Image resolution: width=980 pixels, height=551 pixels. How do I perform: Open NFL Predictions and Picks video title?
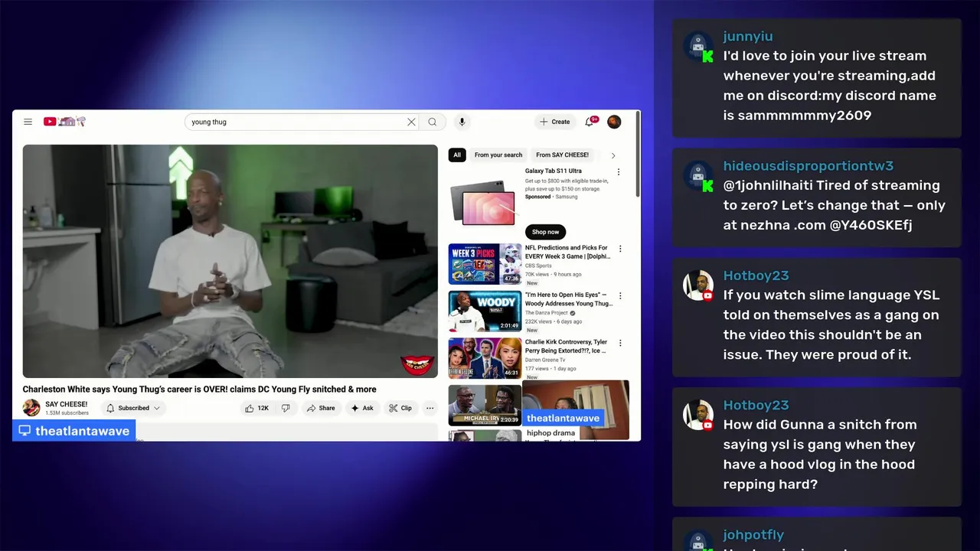(567, 252)
